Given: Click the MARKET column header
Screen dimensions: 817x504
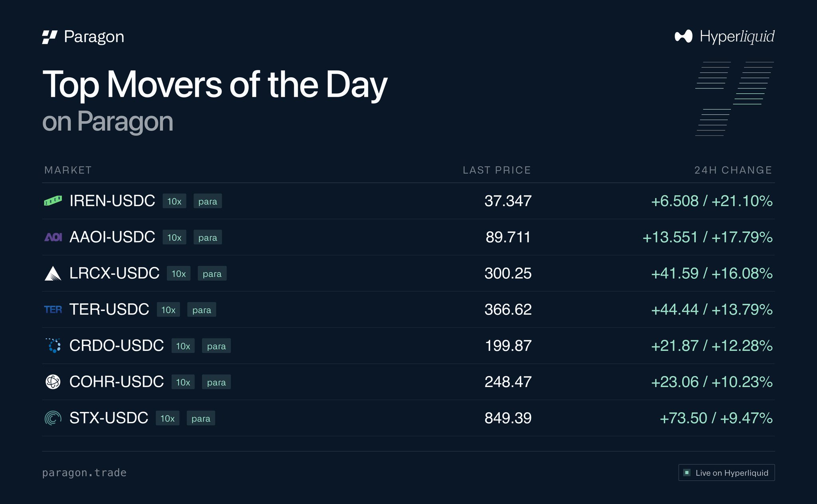Looking at the screenshot, I should 68,170.
